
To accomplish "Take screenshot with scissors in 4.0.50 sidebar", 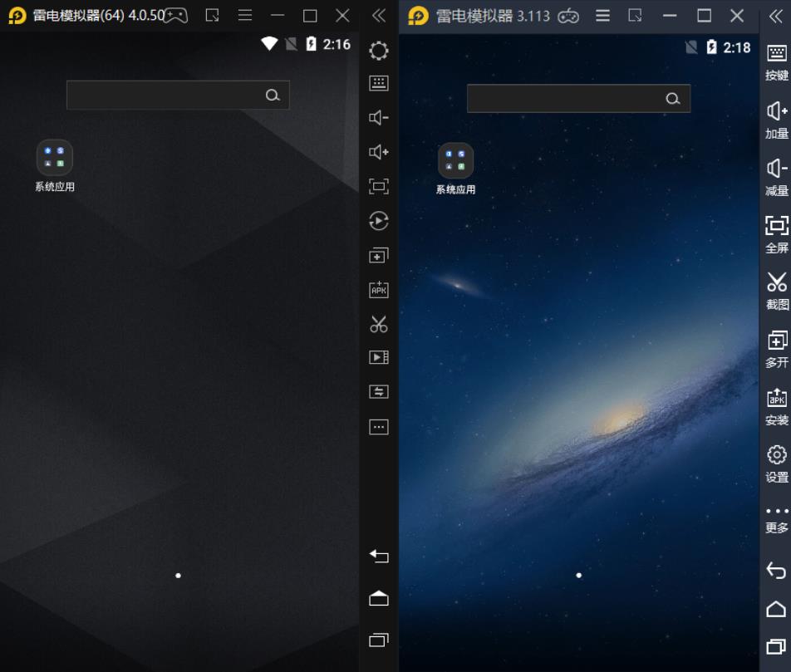I will click(x=378, y=324).
